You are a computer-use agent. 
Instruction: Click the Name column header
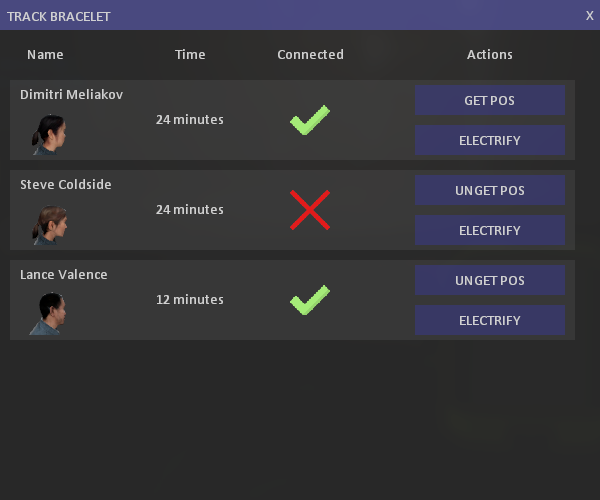pyautogui.click(x=45, y=55)
